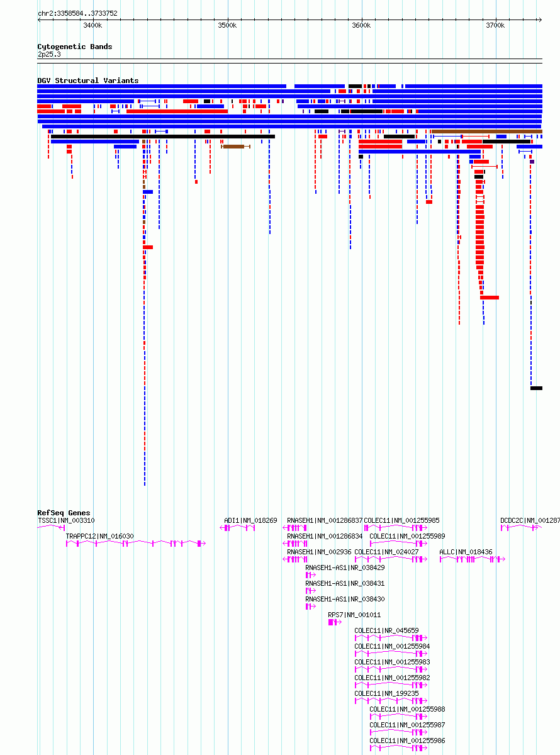Viewport: 560px width, 755px height.
Task: Click the 2p25.3 band label
Action: coord(49,55)
